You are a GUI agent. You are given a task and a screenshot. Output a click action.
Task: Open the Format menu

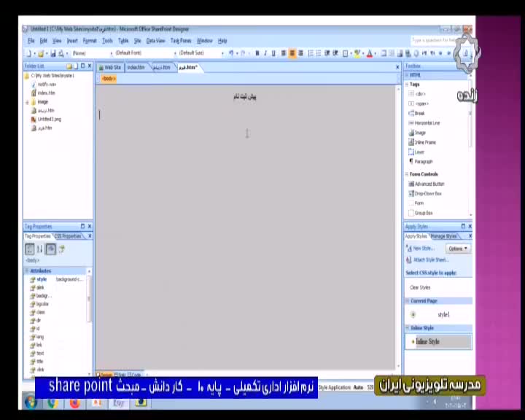pyautogui.click(x=89, y=41)
